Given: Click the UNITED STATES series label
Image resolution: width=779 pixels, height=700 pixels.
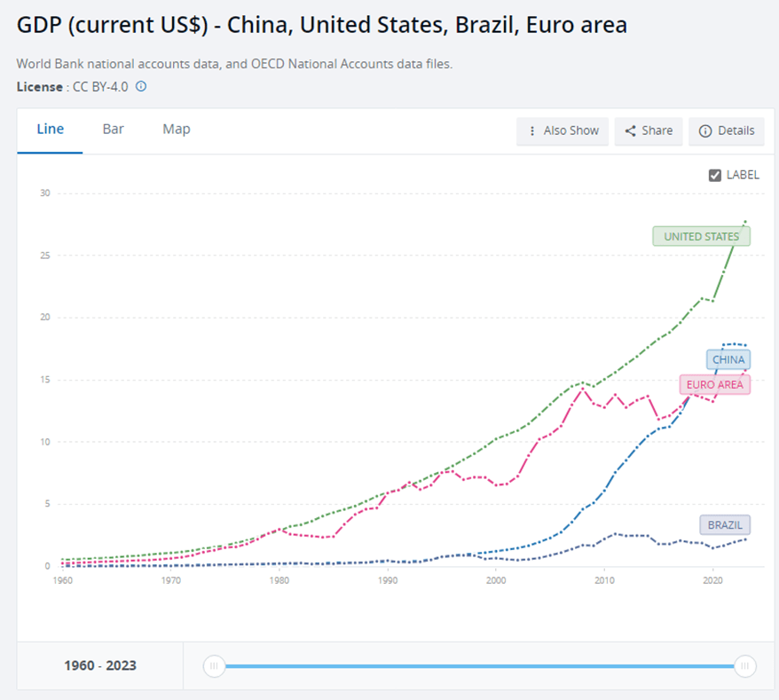Looking at the screenshot, I should pos(701,236).
